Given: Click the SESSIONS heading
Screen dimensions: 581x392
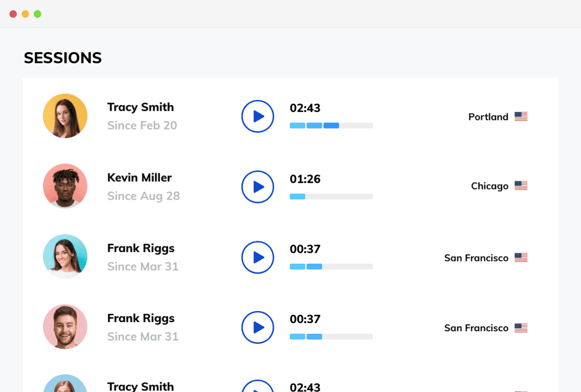Looking at the screenshot, I should [63, 58].
